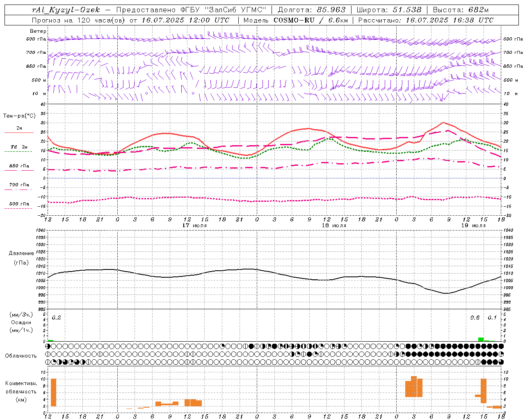This screenshot has height=420, width=525.
Task: Click the 19 июля date label
Action: pos(473,226)
